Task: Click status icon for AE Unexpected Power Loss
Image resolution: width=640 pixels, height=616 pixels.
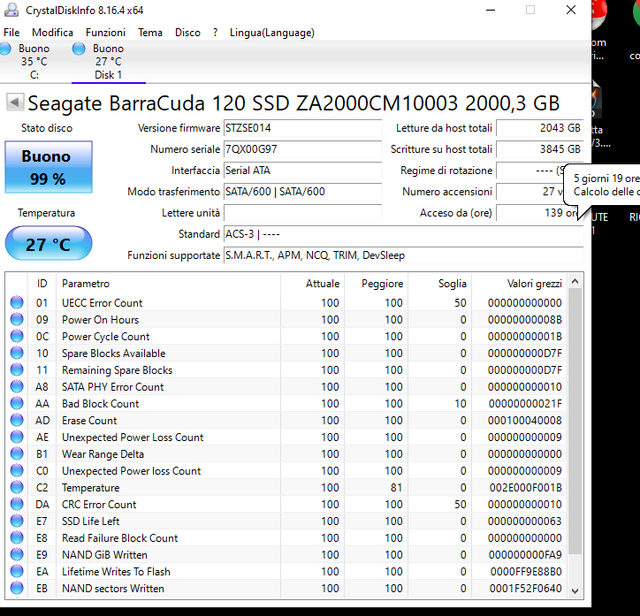Action: 17,437
